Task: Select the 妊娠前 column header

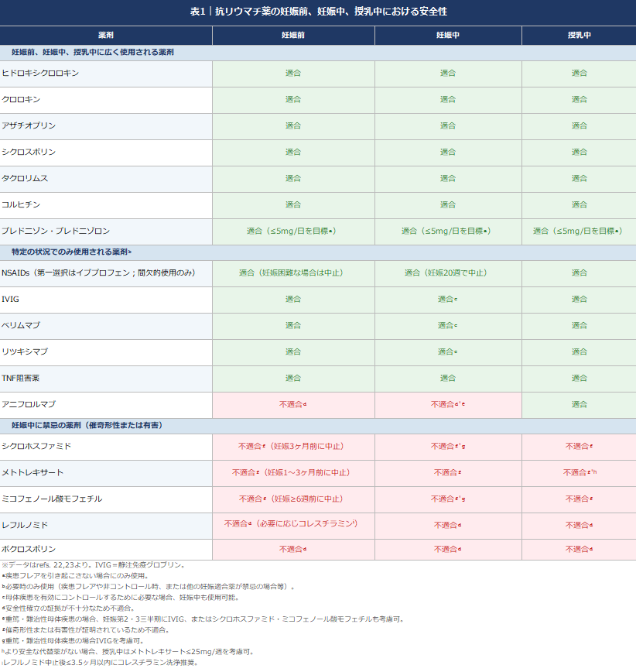Action: tap(293, 35)
